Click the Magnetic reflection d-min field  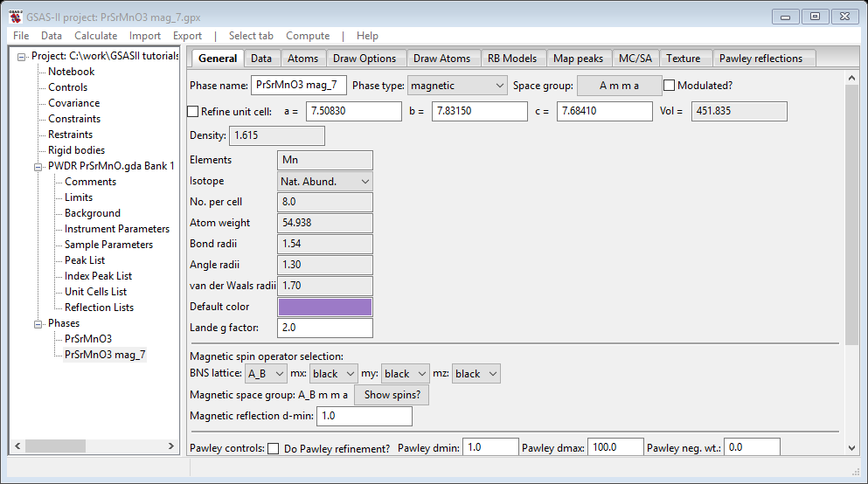tap(365, 416)
